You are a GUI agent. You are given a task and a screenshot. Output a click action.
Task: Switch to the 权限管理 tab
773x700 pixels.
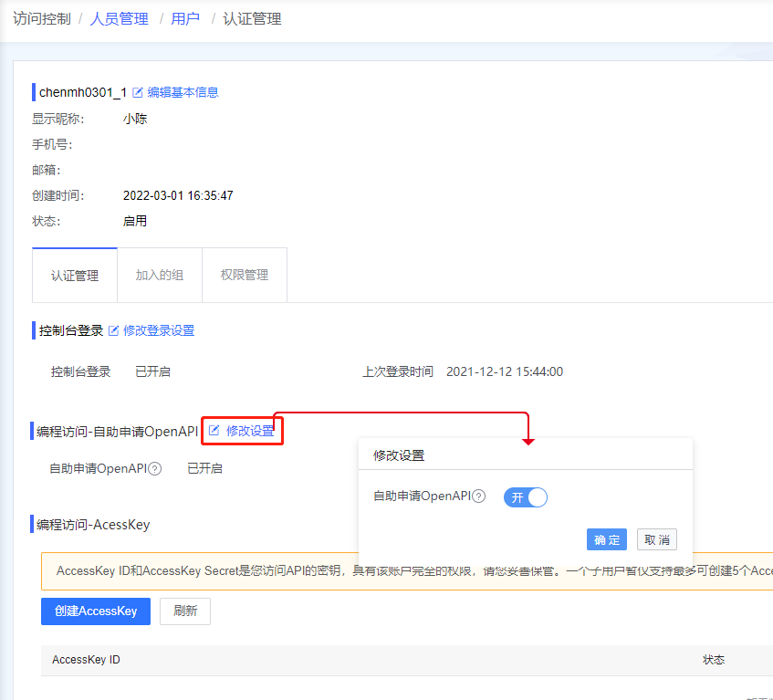(x=245, y=275)
